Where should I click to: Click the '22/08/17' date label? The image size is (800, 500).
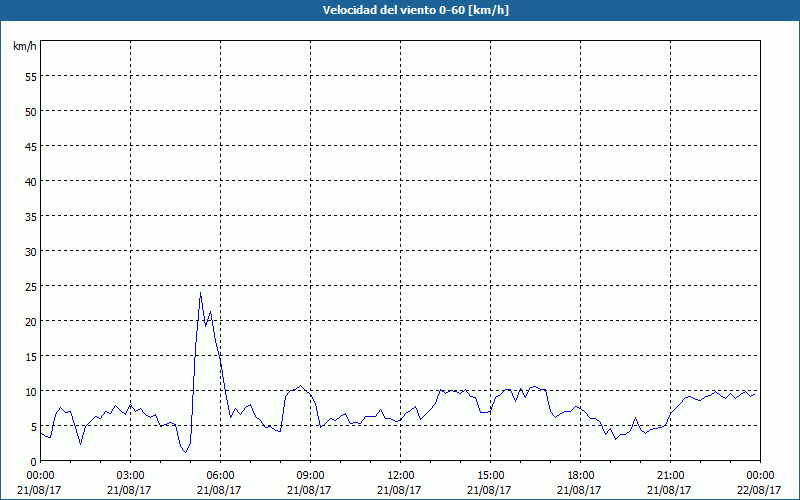[760, 490]
